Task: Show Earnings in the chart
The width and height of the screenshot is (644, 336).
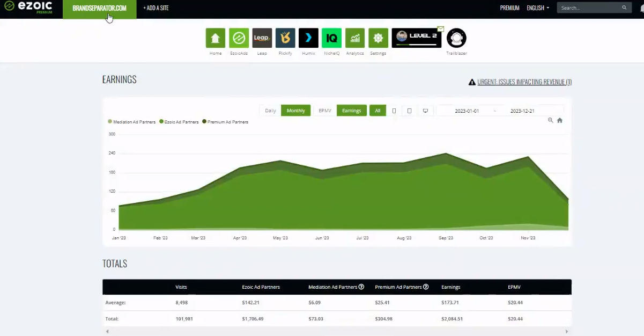Action: click(x=352, y=111)
